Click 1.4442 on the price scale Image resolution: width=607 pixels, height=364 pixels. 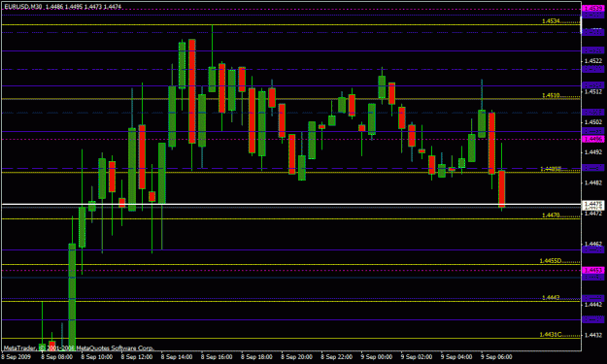[592, 305]
